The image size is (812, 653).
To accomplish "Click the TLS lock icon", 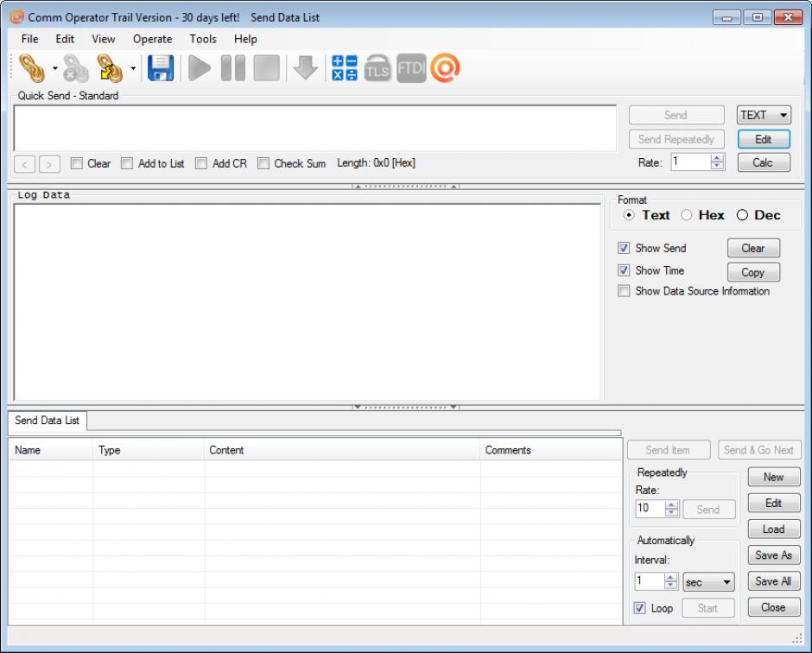I will 377,68.
